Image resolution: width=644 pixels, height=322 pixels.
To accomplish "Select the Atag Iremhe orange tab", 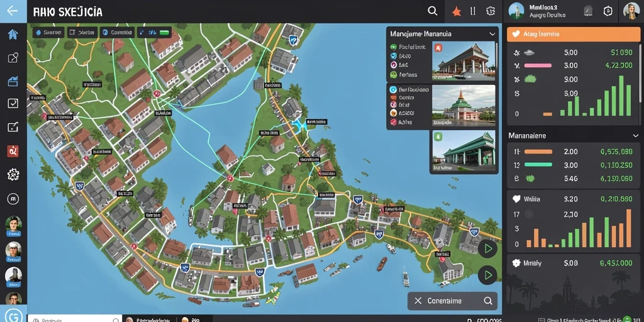I will [574, 35].
